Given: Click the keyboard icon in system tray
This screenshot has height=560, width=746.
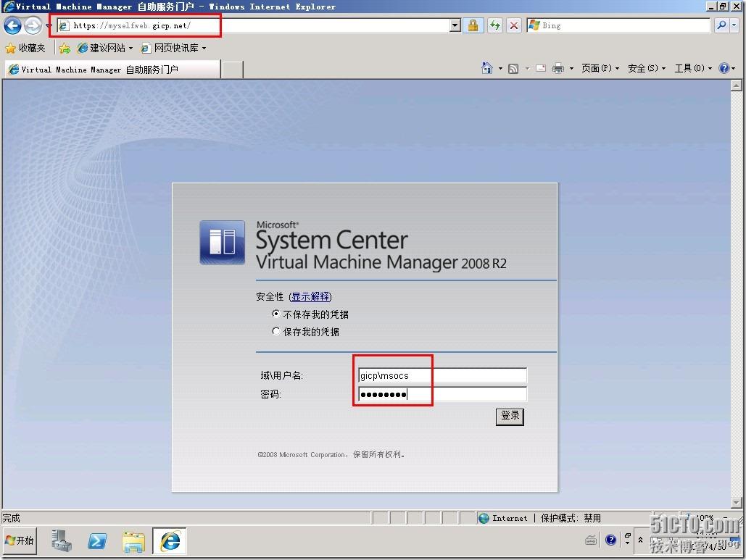Looking at the screenshot, I should [x=592, y=540].
